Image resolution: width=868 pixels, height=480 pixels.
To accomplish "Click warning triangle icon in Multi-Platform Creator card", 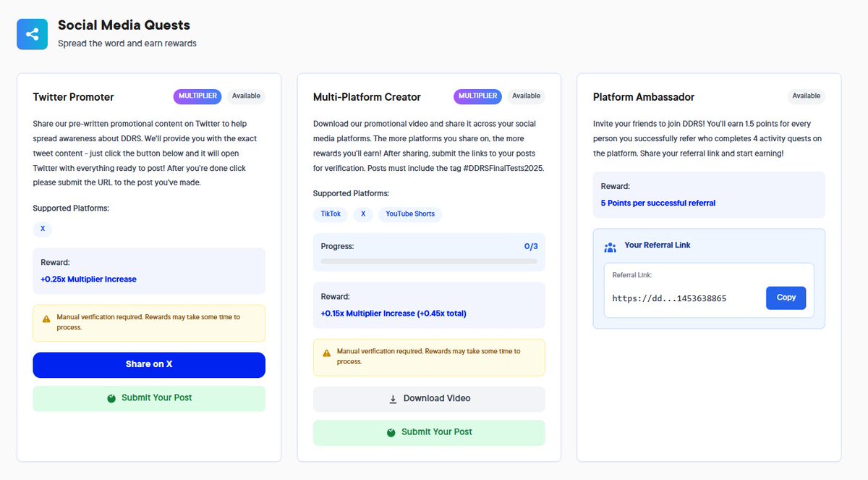I will (326, 353).
